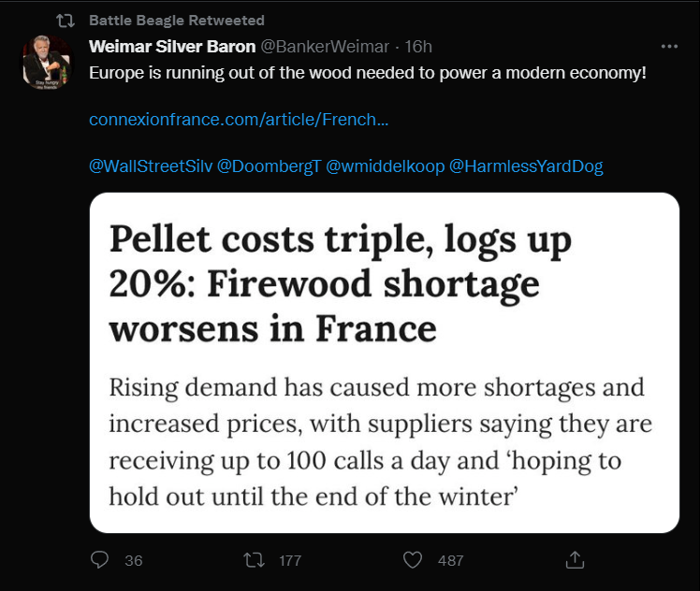700x591 pixels.
Task: Visit the @wmiddelkoop mention
Action: point(386,166)
